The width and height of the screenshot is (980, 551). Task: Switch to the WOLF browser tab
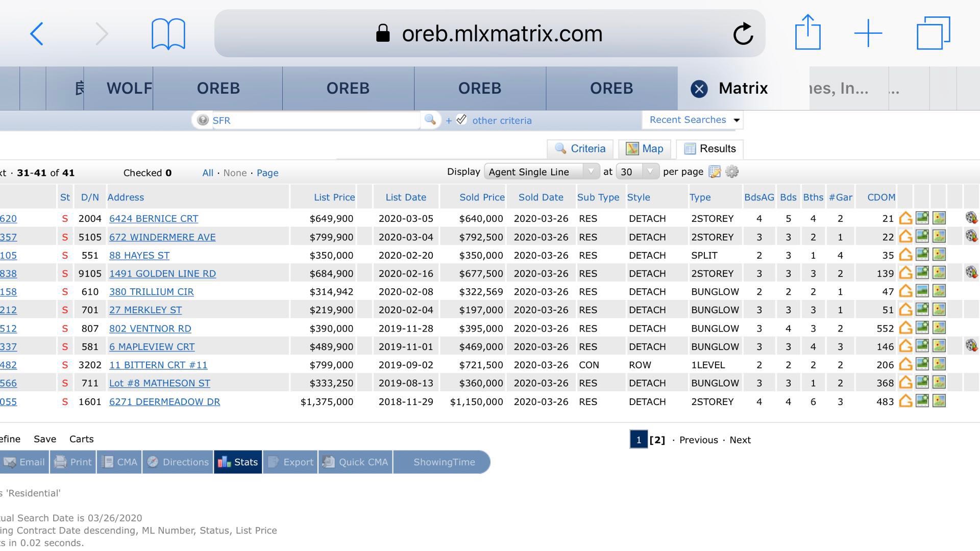pos(118,88)
